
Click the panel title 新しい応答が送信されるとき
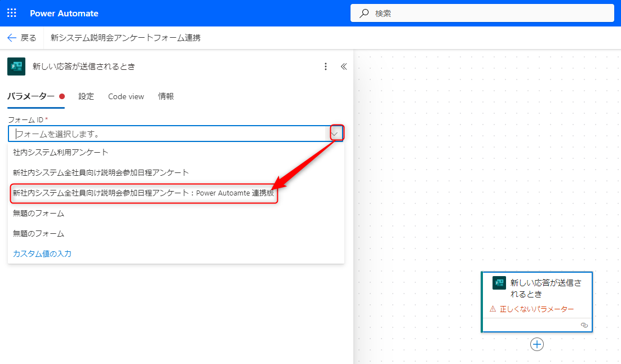83,66
